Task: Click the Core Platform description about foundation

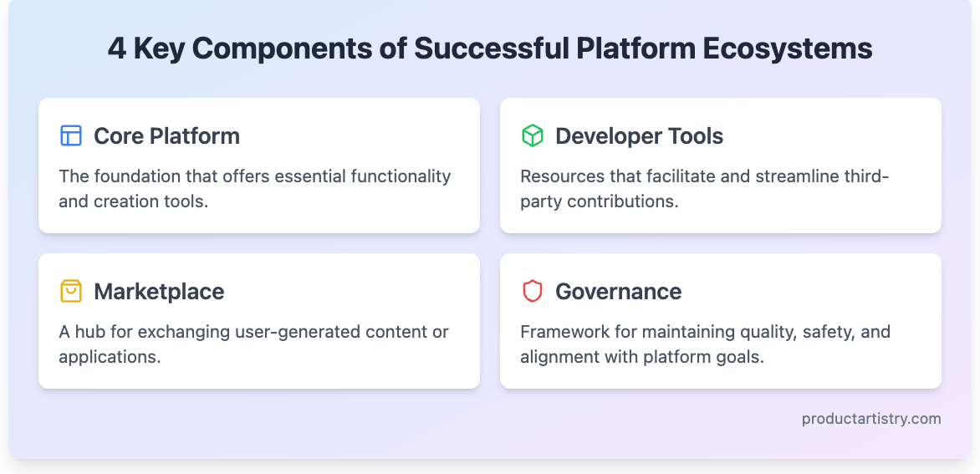Action: click(x=254, y=189)
